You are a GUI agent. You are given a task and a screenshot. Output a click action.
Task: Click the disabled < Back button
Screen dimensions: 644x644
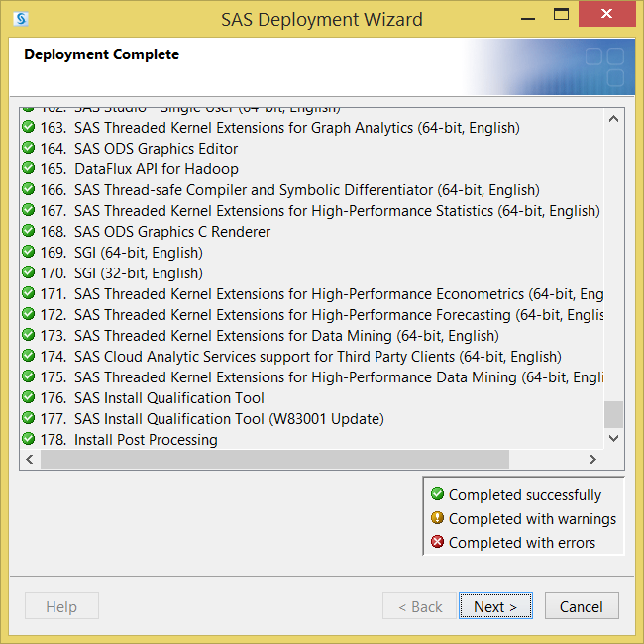click(420, 605)
